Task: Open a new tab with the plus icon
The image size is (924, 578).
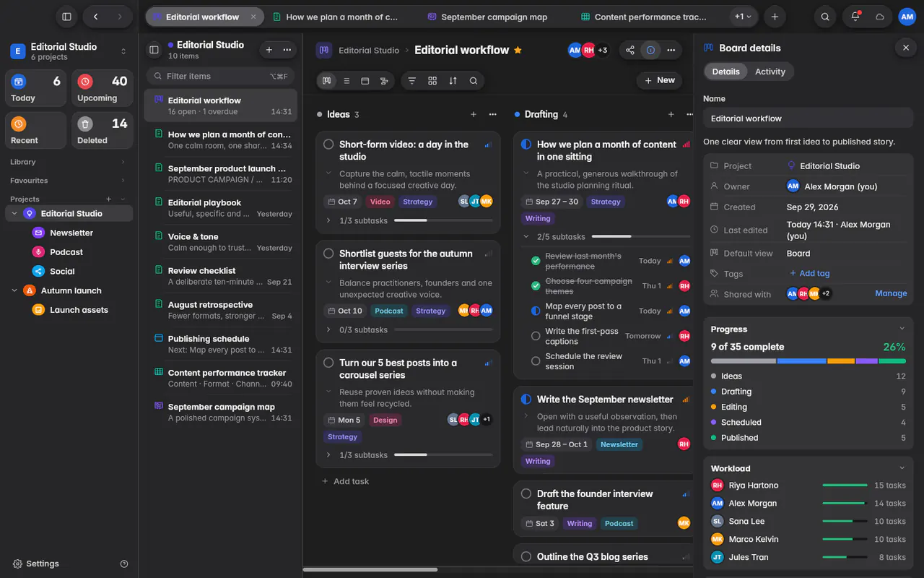Action: coord(775,17)
